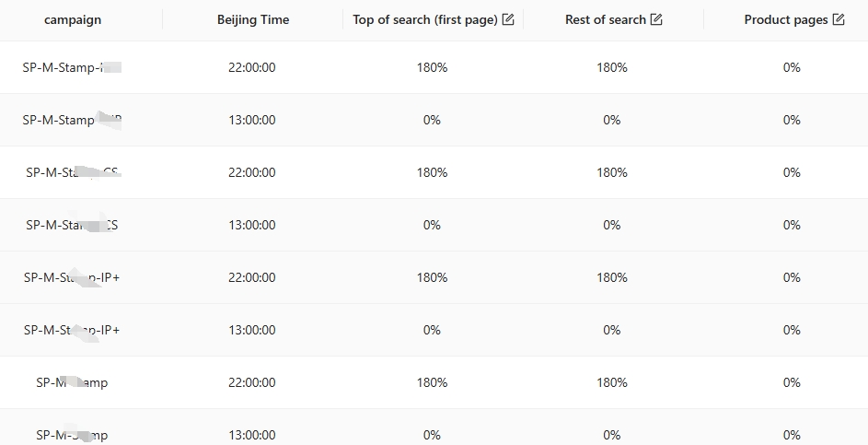
Task: Select last visible row 13:00:00 cell
Action: (252, 436)
